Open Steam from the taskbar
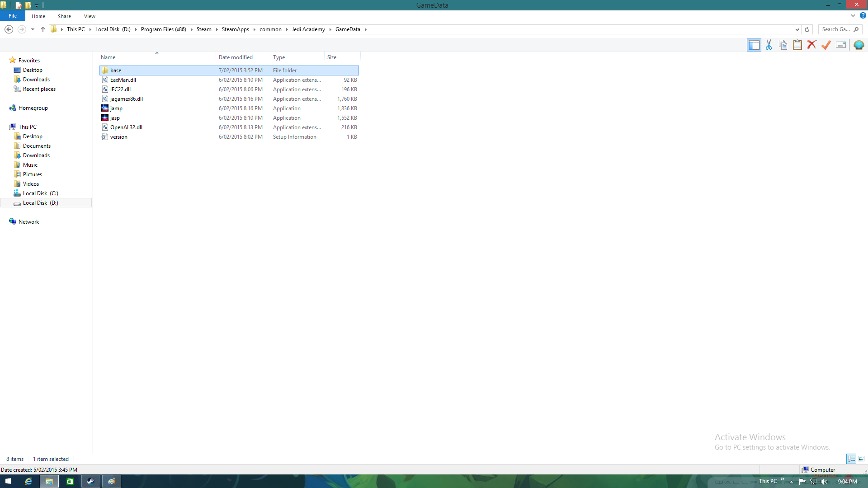868x488 pixels. click(90, 481)
